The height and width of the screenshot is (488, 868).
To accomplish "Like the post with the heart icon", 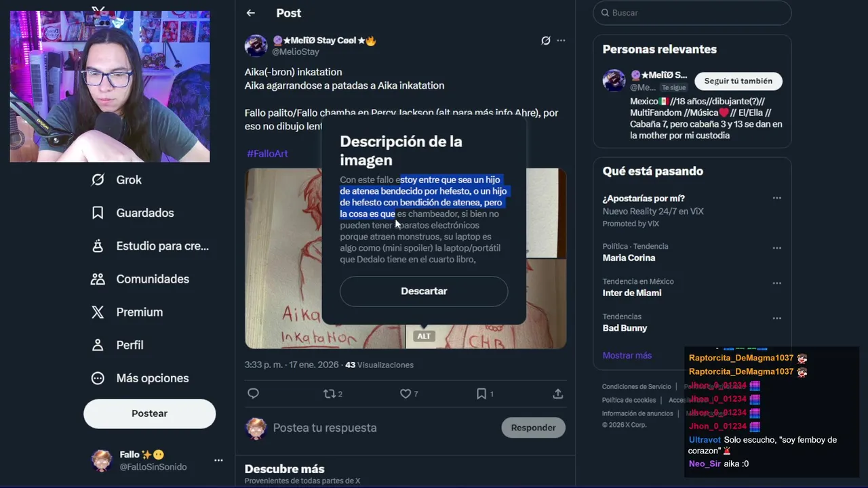I will (406, 394).
